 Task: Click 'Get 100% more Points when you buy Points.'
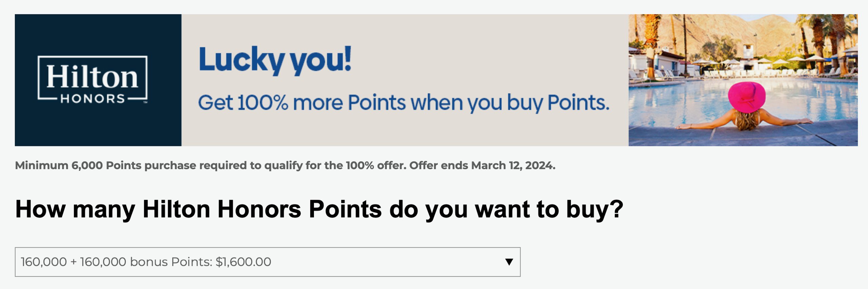point(403,103)
